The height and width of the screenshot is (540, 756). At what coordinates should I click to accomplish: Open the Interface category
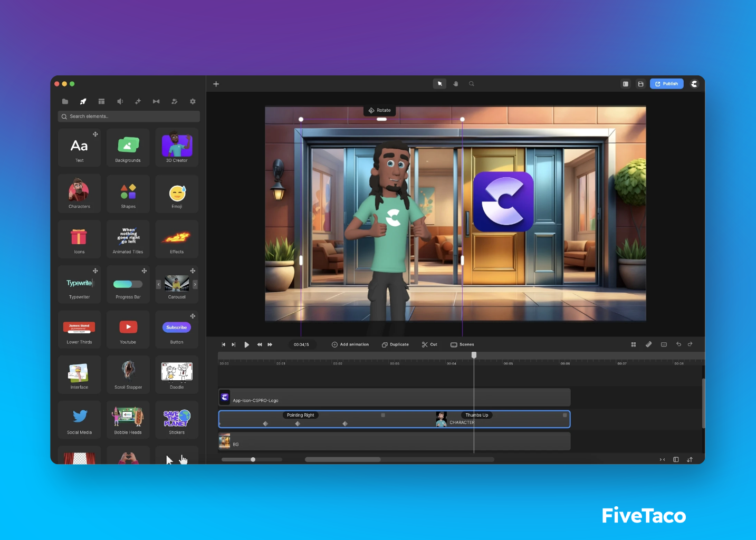(79, 374)
